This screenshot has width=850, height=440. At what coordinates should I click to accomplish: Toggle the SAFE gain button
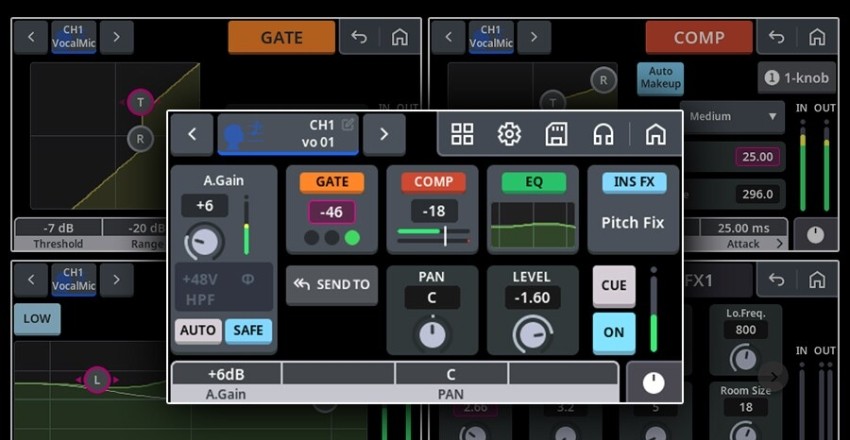click(248, 331)
